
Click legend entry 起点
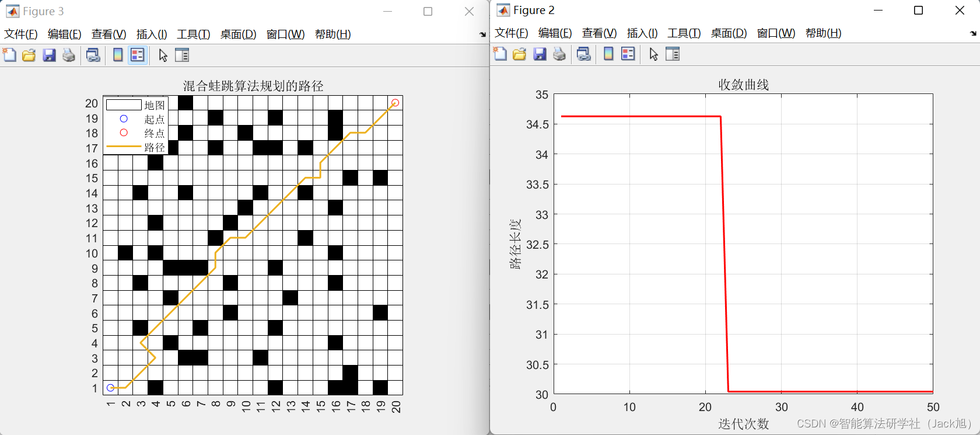coord(155,119)
